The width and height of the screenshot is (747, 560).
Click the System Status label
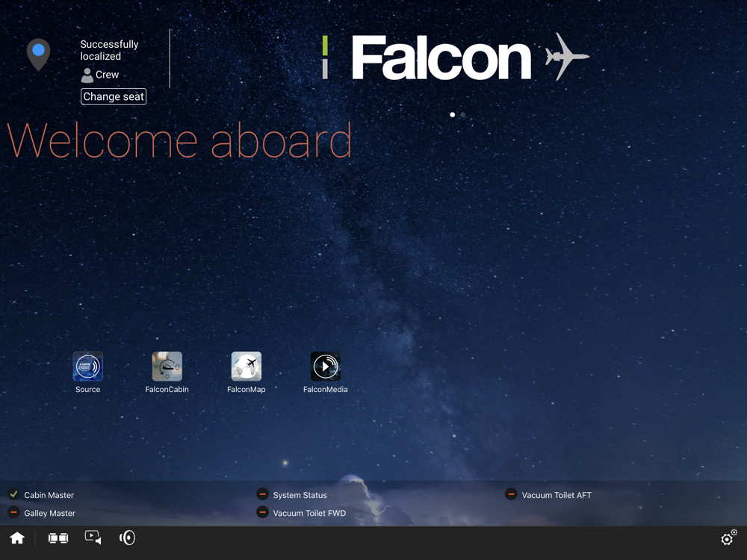(300, 495)
